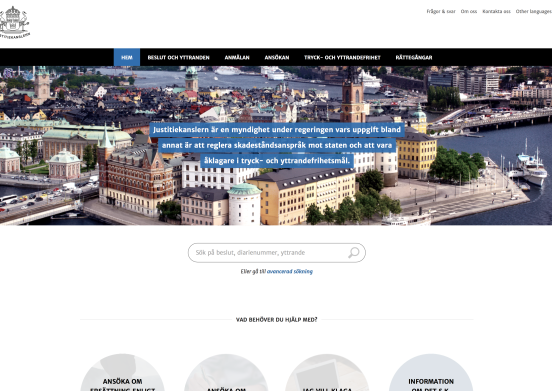Go to Anmälan menu item
Image resolution: width=552 pixels, height=391 pixels.
coord(237,57)
